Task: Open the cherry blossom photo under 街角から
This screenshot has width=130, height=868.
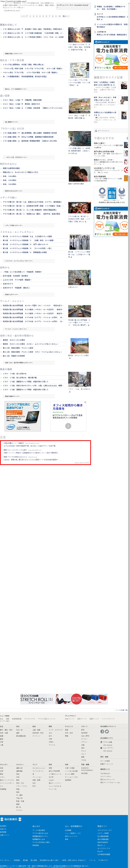Action: (x=79, y=278)
